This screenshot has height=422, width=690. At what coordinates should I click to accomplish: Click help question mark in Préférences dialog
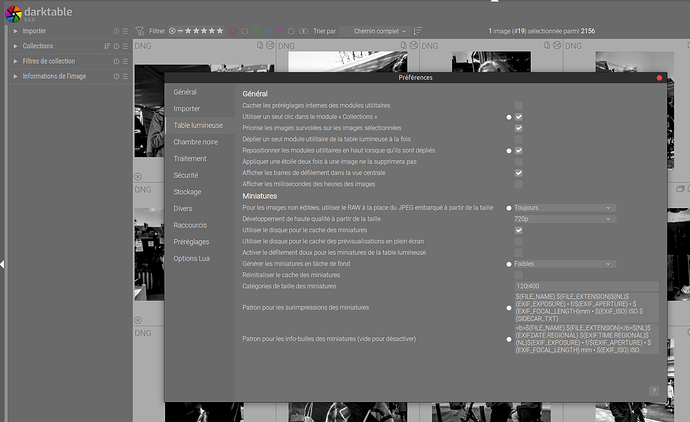[x=654, y=391]
